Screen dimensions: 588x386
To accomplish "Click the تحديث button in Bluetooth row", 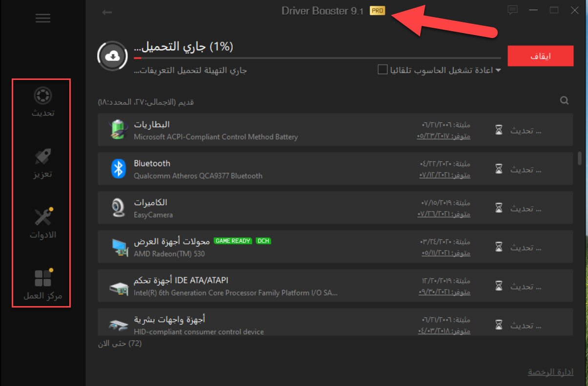I will pyautogui.click(x=526, y=169).
